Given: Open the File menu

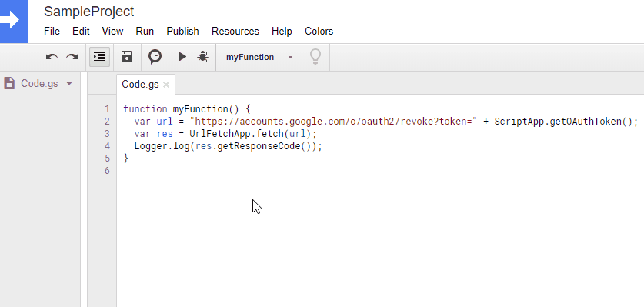Looking at the screenshot, I should click(x=52, y=32).
